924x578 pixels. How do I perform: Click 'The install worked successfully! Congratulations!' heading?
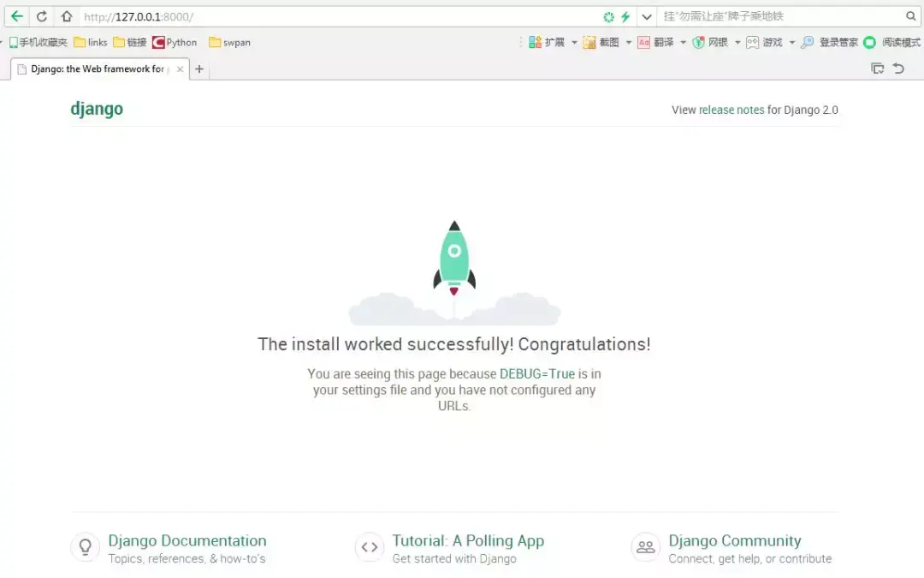[x=454, y=344]
